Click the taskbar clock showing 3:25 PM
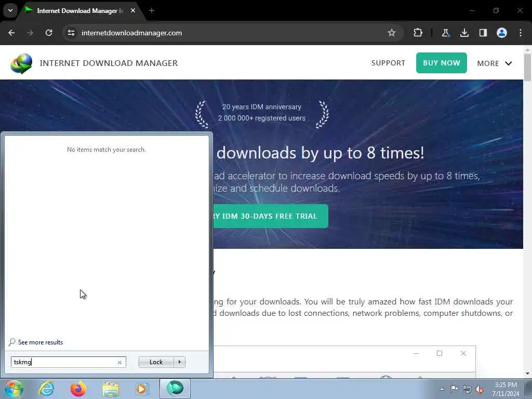This screenshot has height=399, width=532. pos(506,389)
